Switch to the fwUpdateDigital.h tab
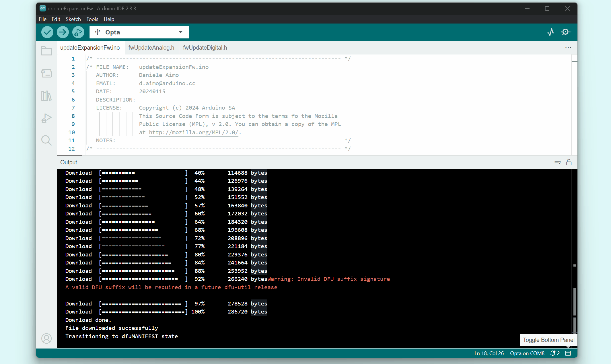611x364 pixels. [205, 48]
